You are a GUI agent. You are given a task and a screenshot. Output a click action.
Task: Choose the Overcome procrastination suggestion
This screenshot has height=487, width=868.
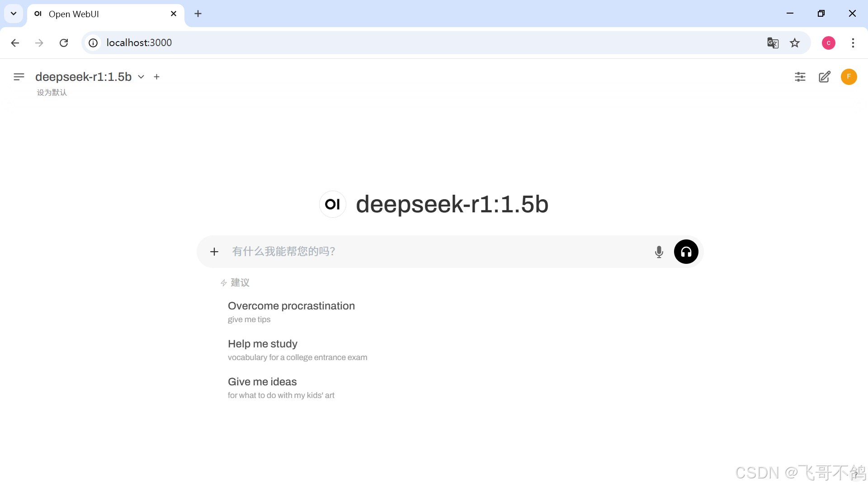point(291,312)
